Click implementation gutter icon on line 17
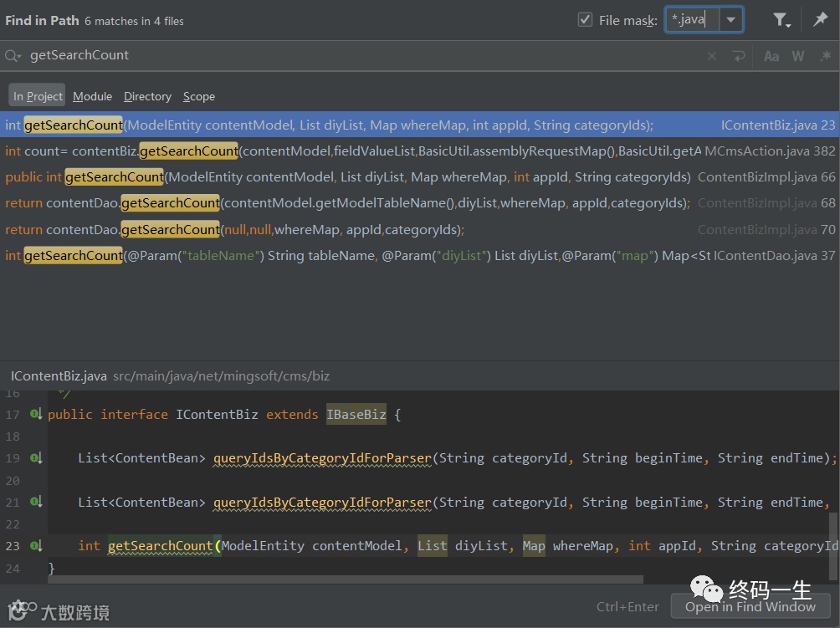 pyautogui.click(x=36, y=414)
